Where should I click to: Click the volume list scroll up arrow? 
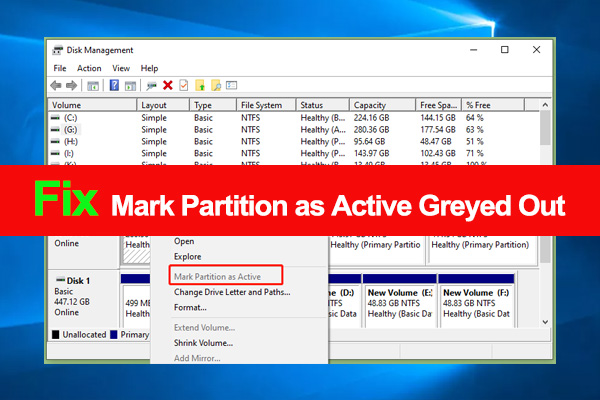tap(545, 104)
